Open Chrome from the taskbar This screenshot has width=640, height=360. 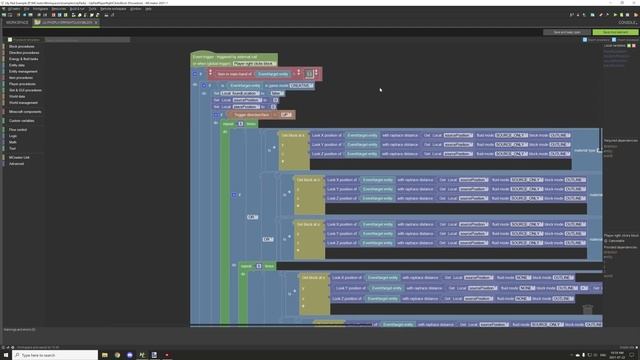[118, 355]
